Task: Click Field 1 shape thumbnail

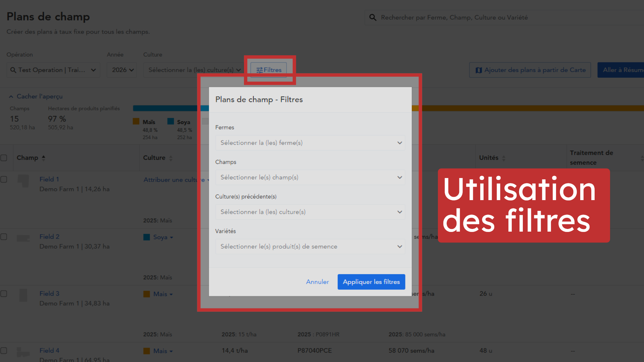Action: (x=23, y=181)
